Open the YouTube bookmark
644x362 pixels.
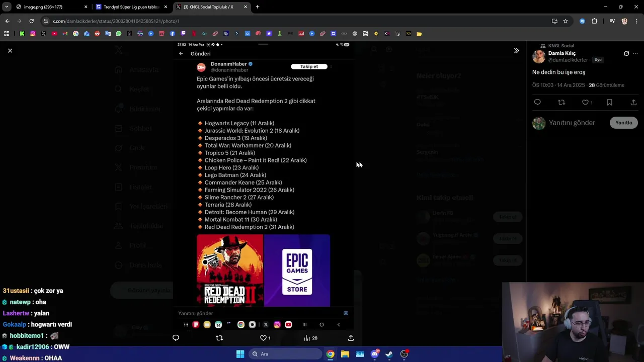[54, 34]
